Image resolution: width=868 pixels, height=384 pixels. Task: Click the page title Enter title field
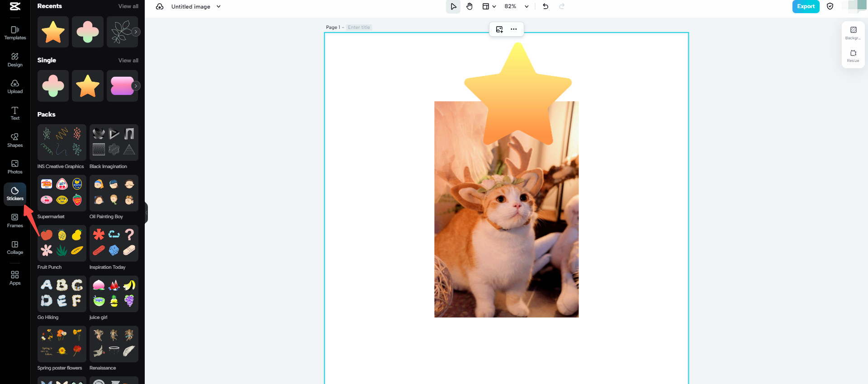[x=359, y=28]
